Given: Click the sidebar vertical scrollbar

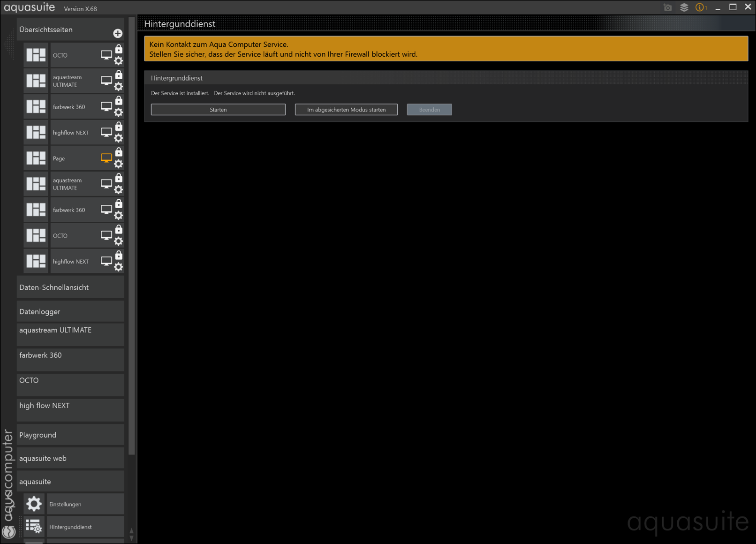Looking at the screenshot, I should tap(132, 237).
